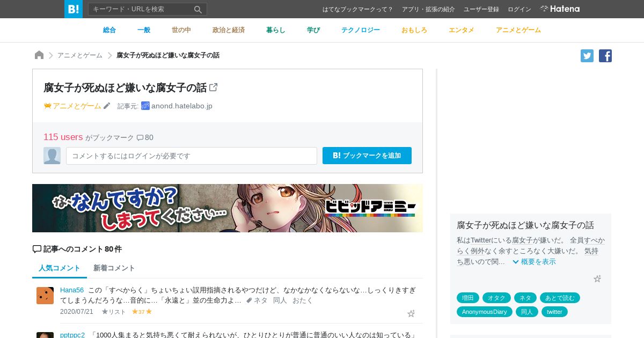This screenshot has width=644, height=338.
Task: Open the anond.hatelabo.jp source link
Action: [x=182, y=106]
